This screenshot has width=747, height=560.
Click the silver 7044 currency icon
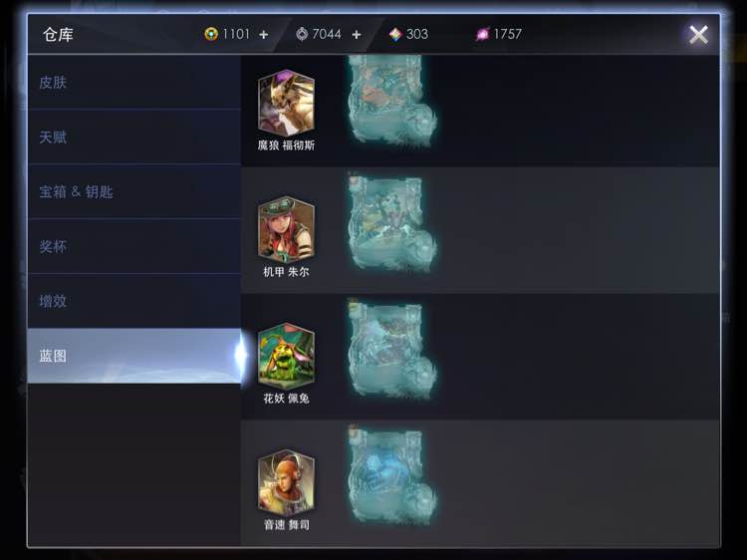tap(302, 34)
